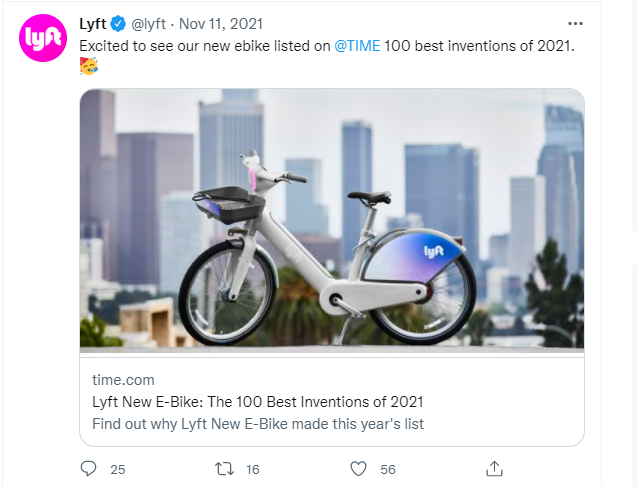Open the @TIME mention link
This screenshot has width=637, height=487.
pyautogui.click(x=357, y=46)
